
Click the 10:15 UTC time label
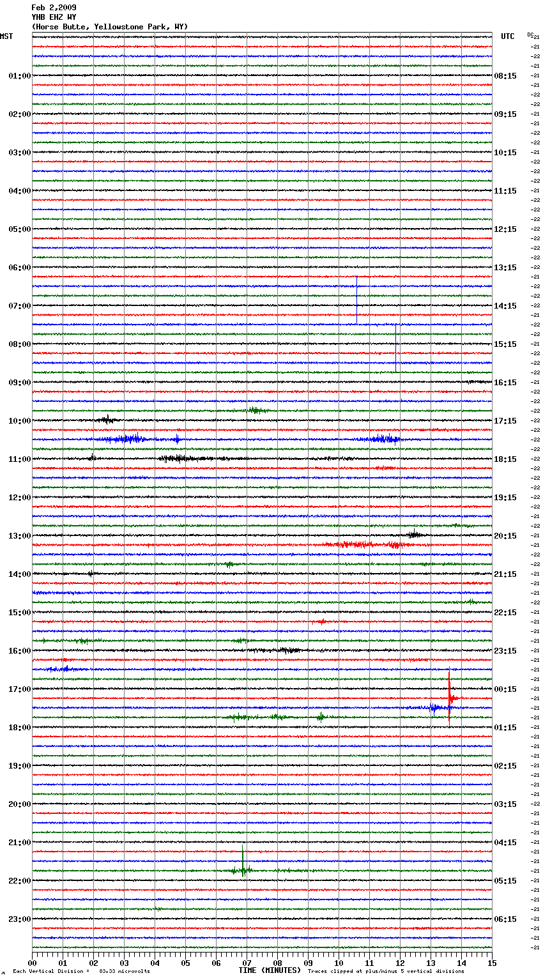click(x=505, y=153)
